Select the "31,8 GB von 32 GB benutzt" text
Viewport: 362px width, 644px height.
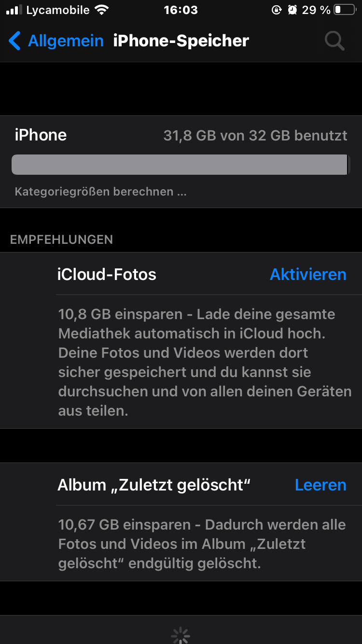(255, 136)
